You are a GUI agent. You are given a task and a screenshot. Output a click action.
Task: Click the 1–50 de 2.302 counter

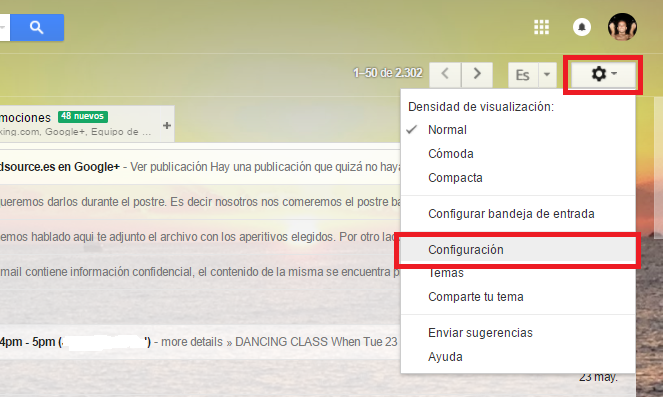click(x=388, y=73)
